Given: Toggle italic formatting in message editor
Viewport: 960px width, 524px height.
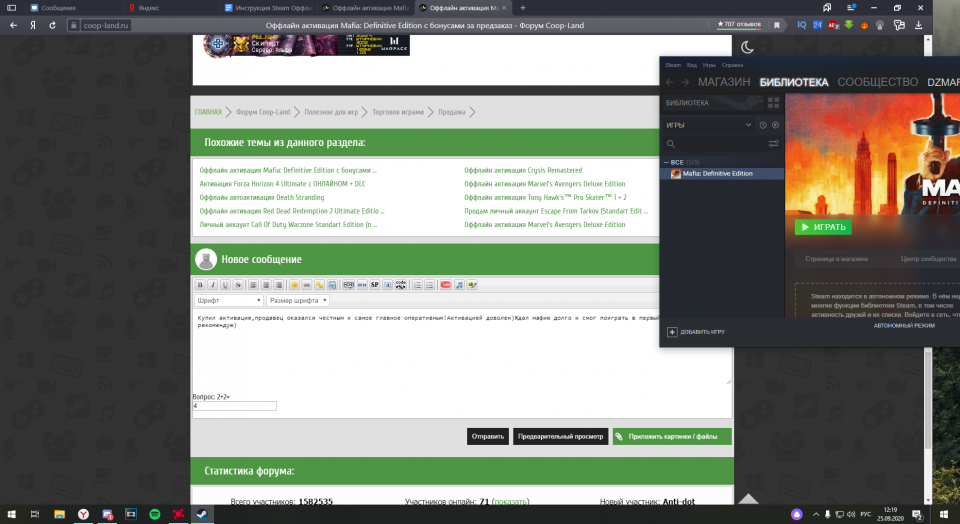Looking at the screenshot, I should point(213,285).
